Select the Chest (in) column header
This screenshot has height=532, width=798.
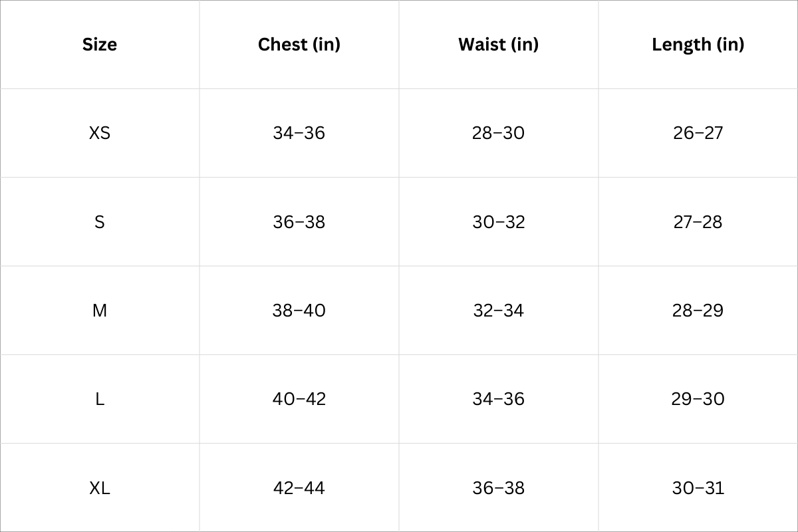point(299,45)
